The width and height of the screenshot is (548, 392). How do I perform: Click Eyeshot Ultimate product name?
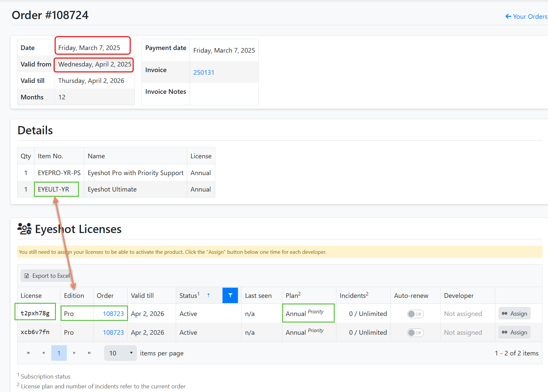112,189
